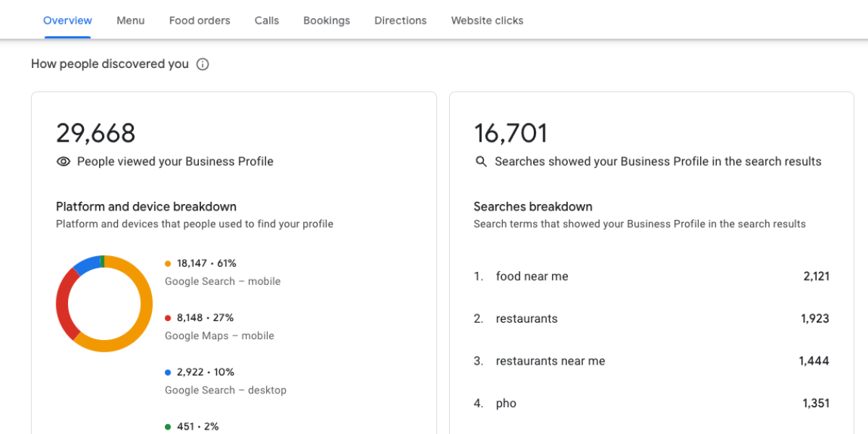This screenshot has height=434, width=868.
Task: Switch to the Calls tab
Action: [x=266, y=20]
